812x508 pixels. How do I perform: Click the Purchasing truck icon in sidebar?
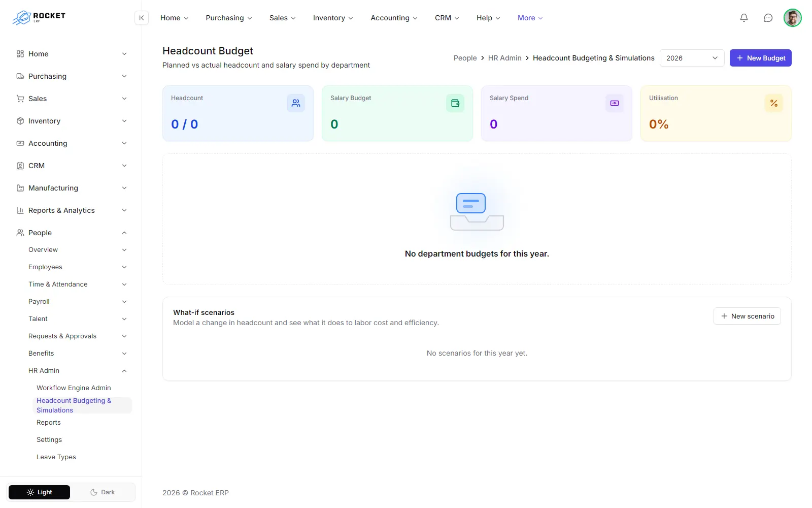[x=20, y=76]
